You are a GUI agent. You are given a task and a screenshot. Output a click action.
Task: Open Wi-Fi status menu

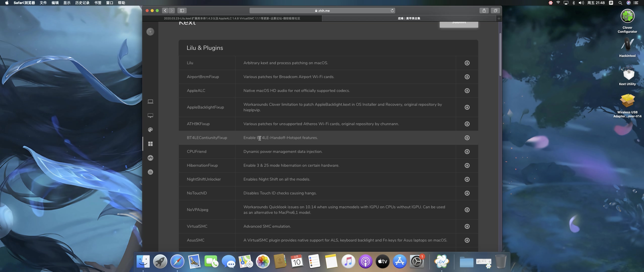pyautogui.click(x=558, y=3)
